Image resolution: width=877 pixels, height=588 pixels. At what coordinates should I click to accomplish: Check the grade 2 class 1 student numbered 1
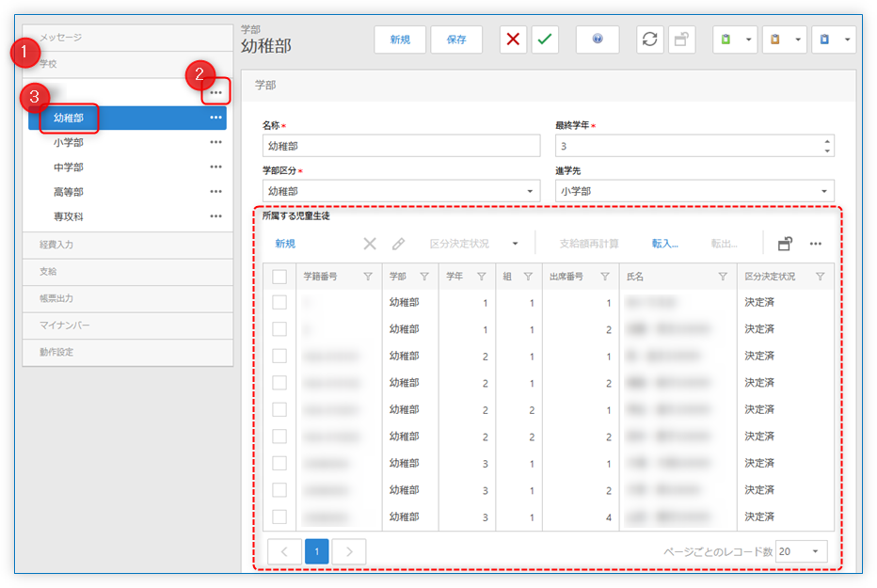pos(279,356)
